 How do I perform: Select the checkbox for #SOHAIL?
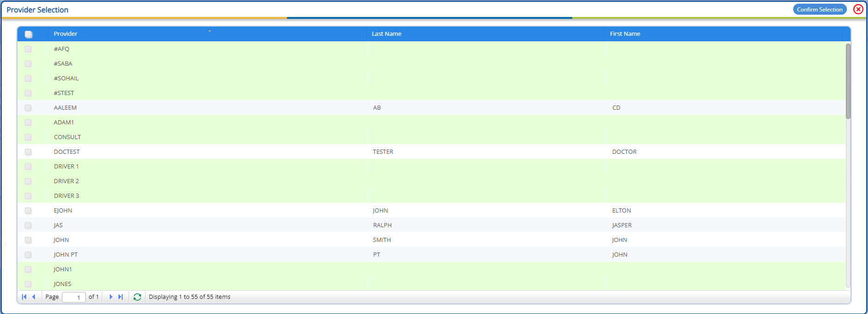click(28, 78)
